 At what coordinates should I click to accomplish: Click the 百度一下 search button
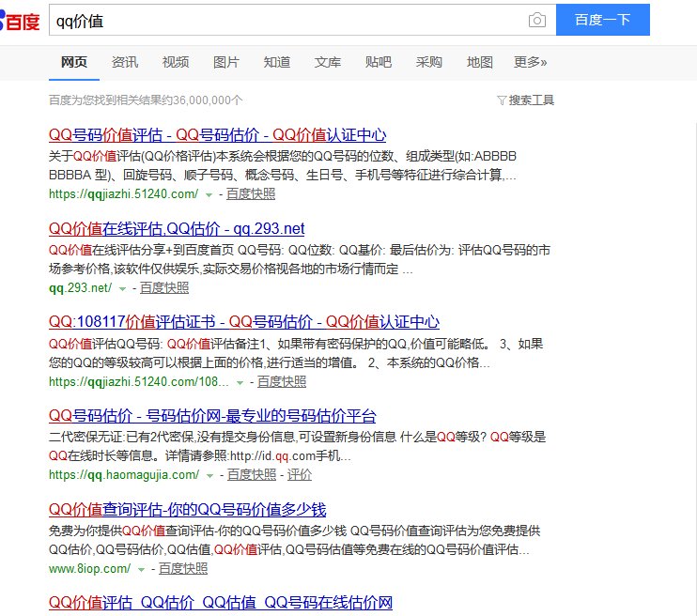point(603,20)
